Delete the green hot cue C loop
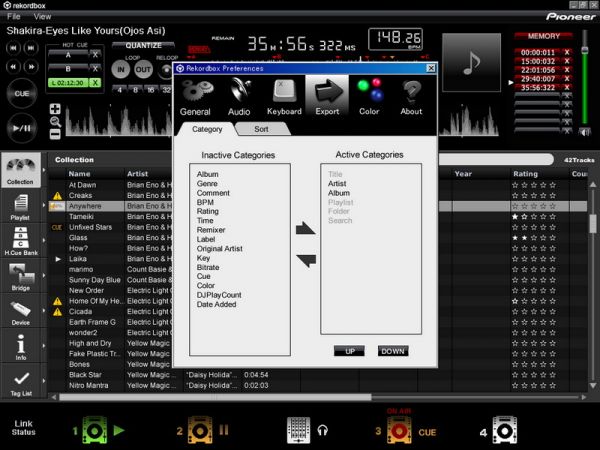Image resolution: width=600 pixels, height=450 pixels. pyautogui.click(x=95, y=83)
